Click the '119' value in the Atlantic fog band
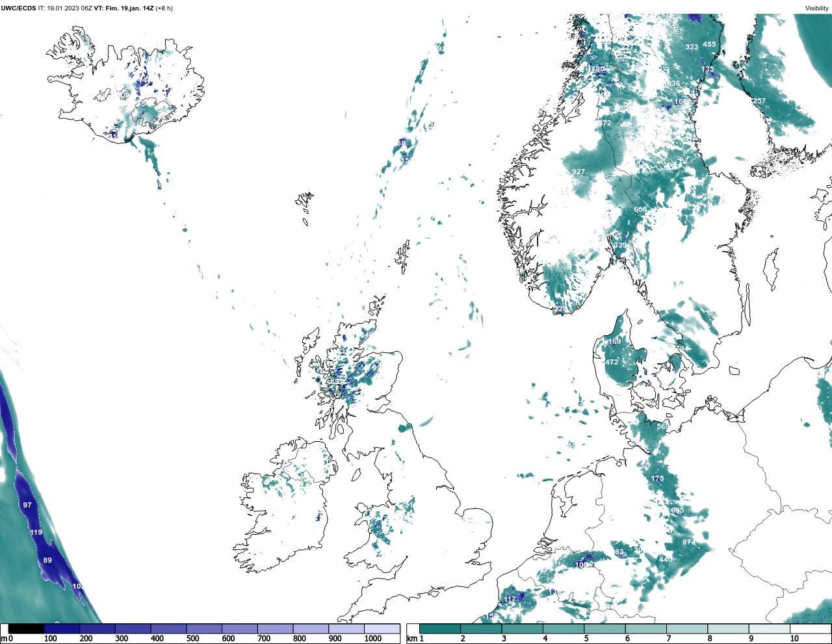The width and height of the screenshot is (832, 644). (x=36, y=532)
